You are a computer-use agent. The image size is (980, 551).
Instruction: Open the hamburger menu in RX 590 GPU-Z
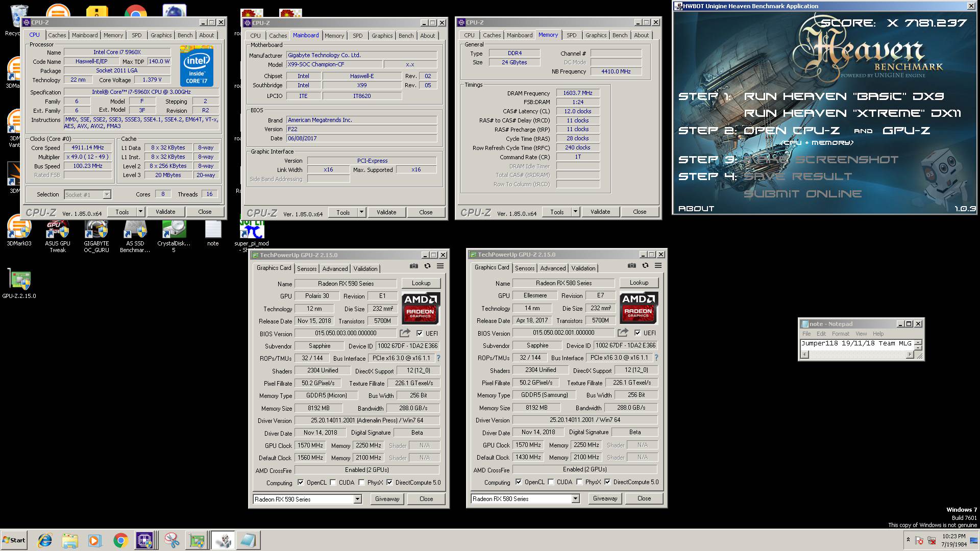tap(440, 266)
